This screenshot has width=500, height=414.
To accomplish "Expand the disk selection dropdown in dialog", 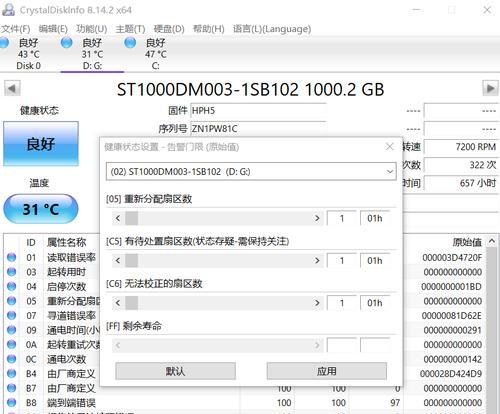I will 390,172.
